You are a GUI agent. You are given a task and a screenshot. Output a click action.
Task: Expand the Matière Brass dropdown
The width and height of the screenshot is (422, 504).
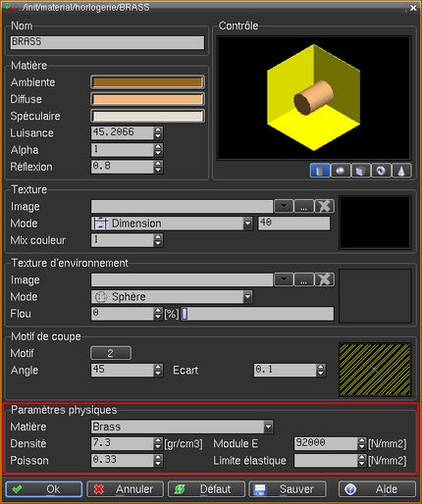[x=183, y=427]
